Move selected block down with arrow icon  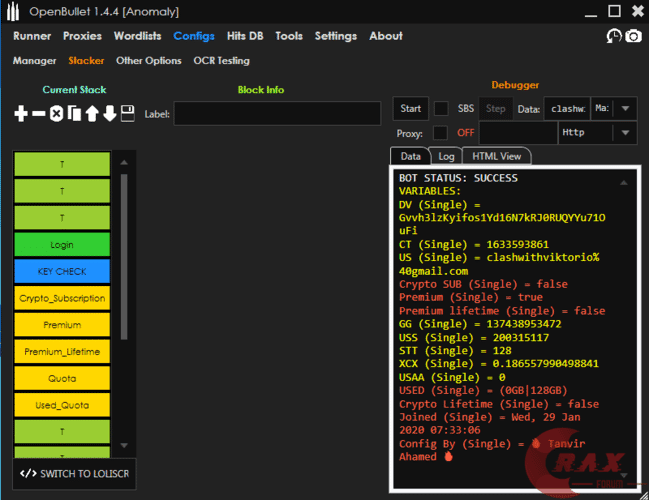[x=110, y=114]
